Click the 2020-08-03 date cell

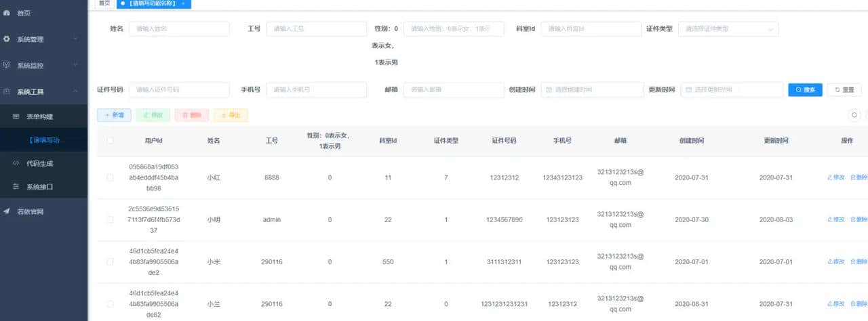click(776, 219)
